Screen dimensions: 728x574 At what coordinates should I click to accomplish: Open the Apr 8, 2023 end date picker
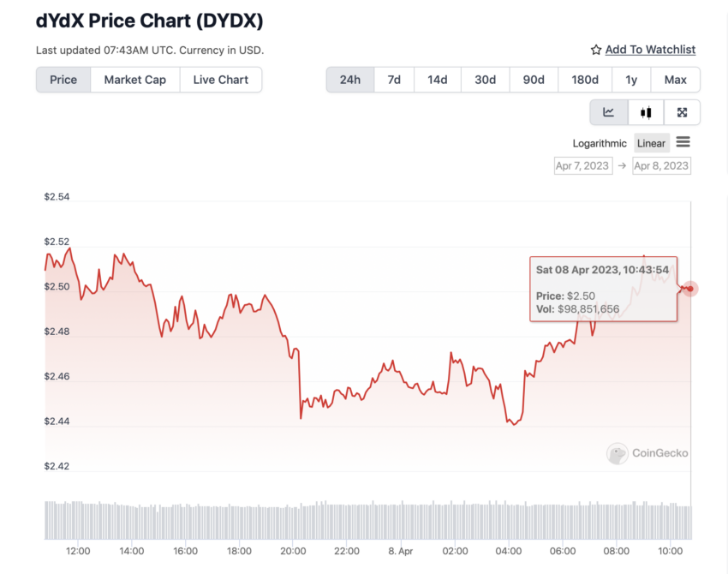[x=661, y=166]
